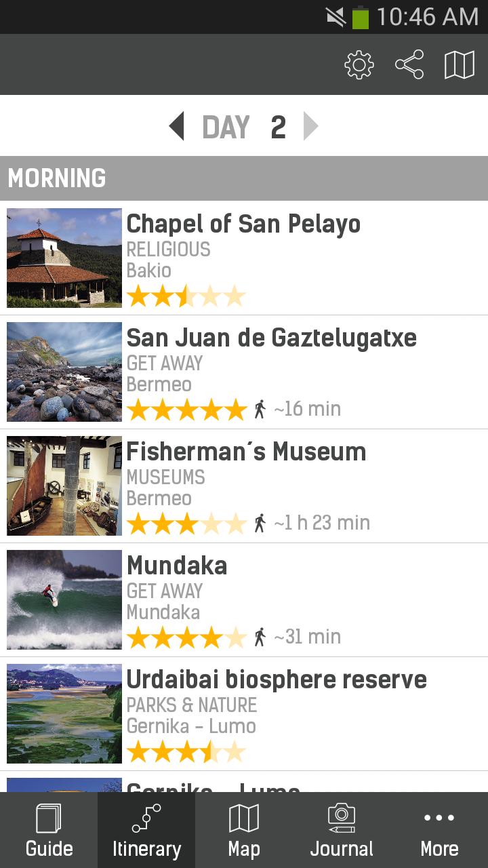Go to previous day with left arrow
Screen dimensions: 488x868
click(x=177, y=127)
